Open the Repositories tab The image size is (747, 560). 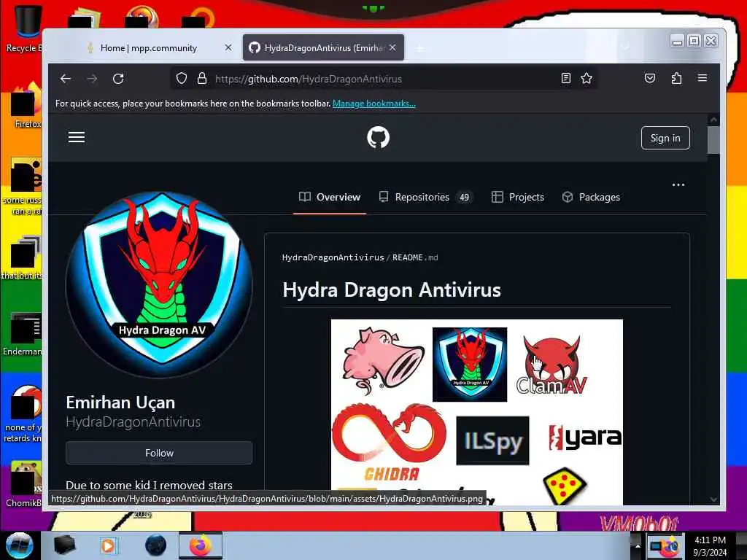[426, 197]
